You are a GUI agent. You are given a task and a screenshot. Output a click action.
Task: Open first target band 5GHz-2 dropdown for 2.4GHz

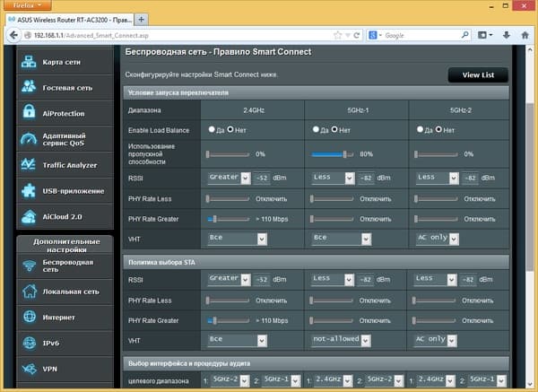(x=230, y=380)
